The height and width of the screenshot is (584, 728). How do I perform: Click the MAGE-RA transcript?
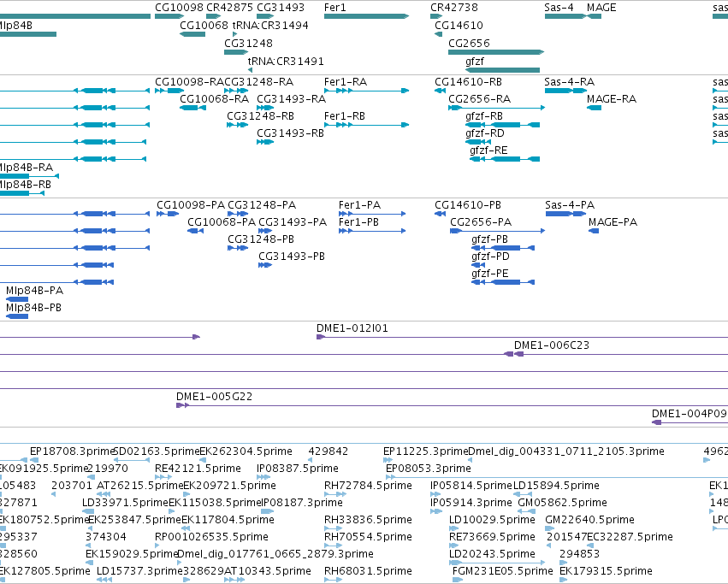click(x=594, y=108)
